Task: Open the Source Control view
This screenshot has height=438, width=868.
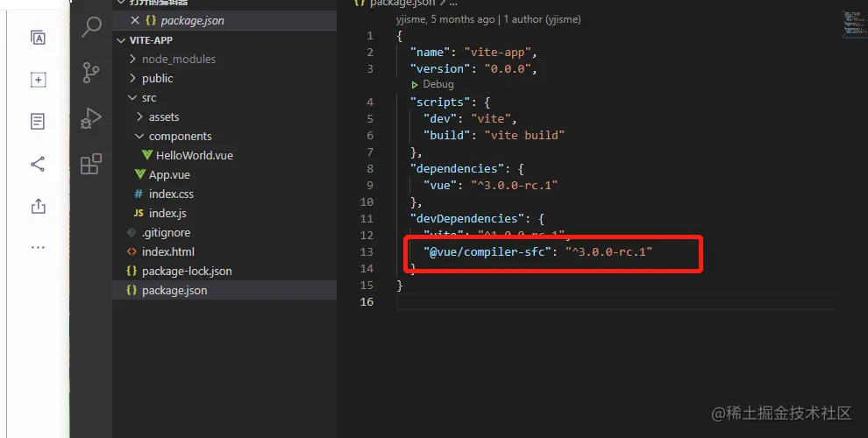Action: click(91, 73)
